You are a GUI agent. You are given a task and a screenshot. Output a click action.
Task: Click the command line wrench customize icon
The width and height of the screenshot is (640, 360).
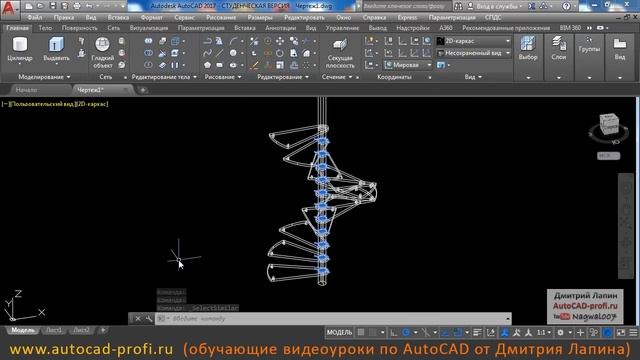pyautogui.click(x=149, y=319)
